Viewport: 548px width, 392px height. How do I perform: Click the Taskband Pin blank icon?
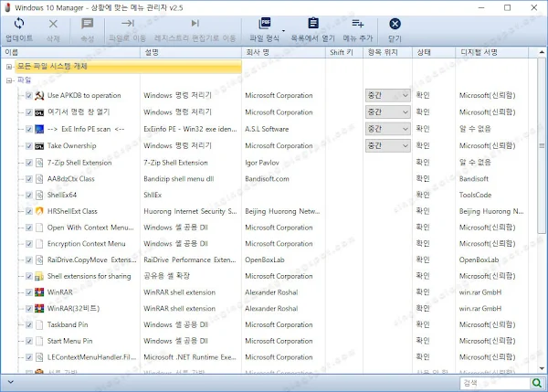click(39, 325)
